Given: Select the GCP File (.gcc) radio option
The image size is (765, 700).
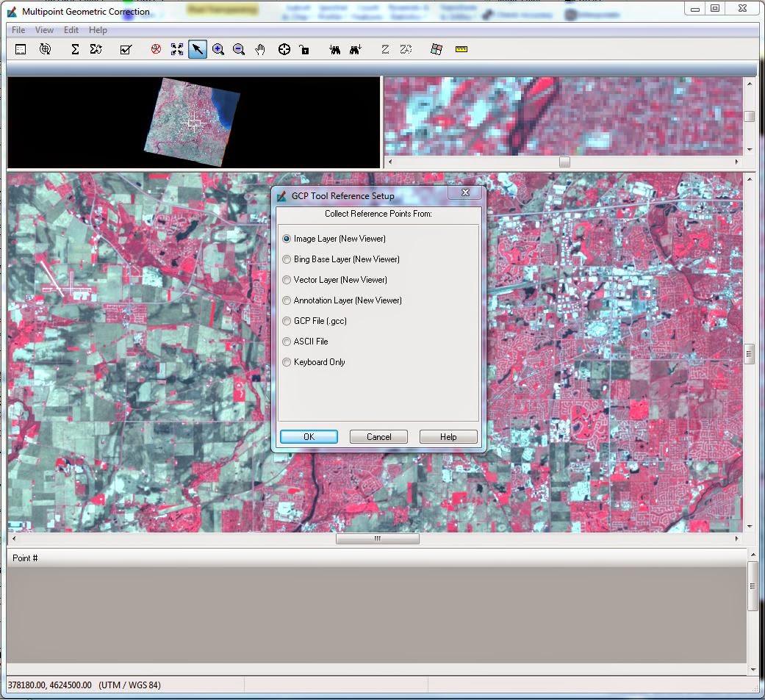Looking at the screenshot, I should pyautogui.click(x=287, y=321).
